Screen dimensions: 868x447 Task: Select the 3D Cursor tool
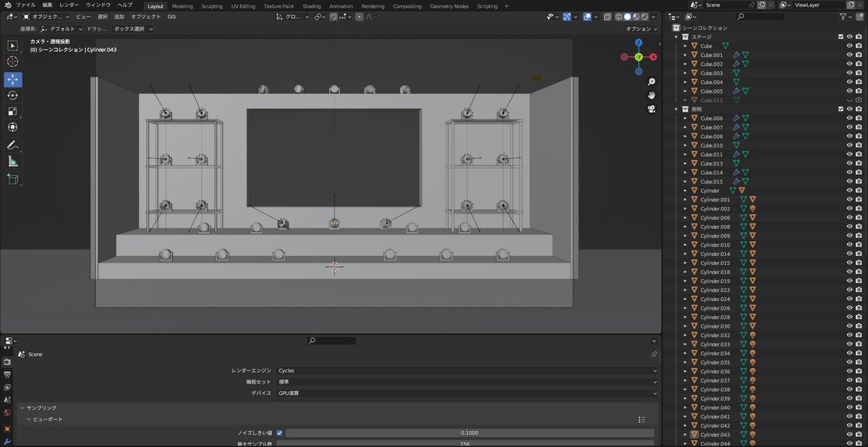point(13,62)
